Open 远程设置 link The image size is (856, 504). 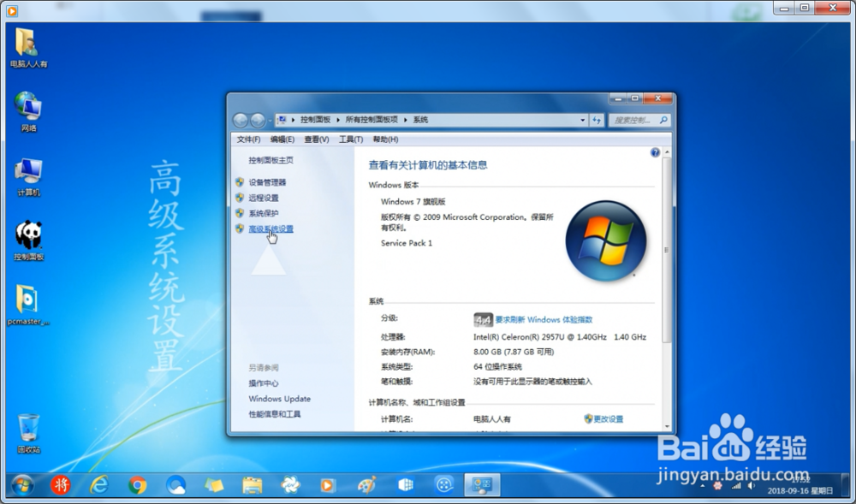[264, 198]
